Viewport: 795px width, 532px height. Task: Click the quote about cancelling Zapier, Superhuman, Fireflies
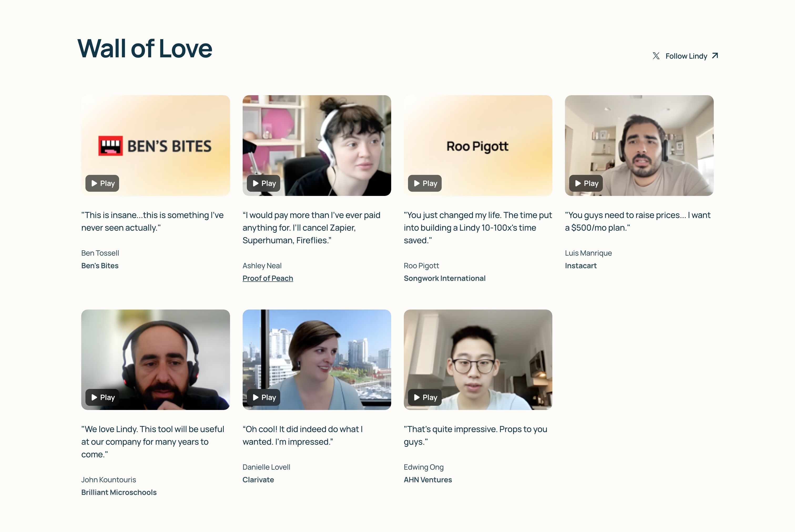coord(311,228)
